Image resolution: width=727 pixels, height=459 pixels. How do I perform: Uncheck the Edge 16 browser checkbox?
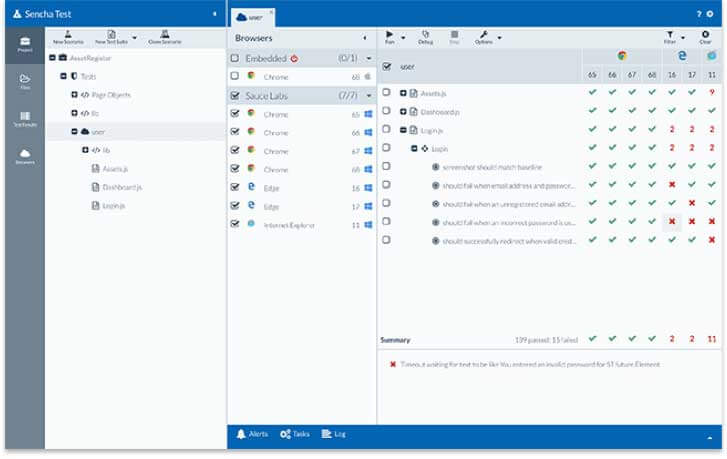[x=235, y=187]
